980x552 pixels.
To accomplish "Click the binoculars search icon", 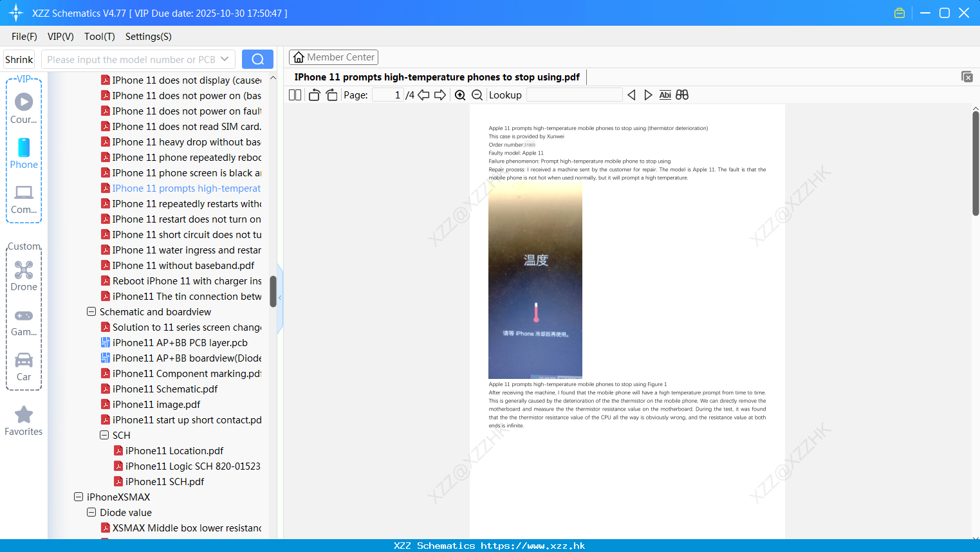I will [x=682, y=95].
